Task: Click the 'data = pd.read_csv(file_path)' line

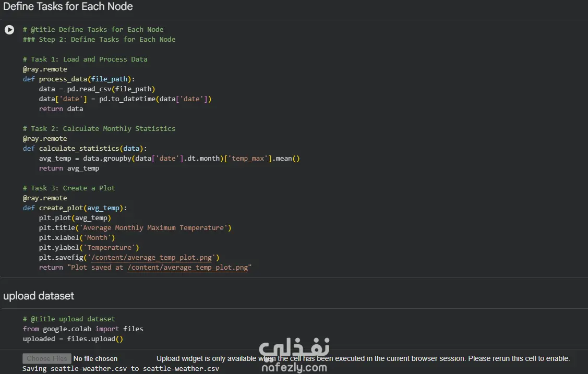Action: pyautogui.click(x=97, y=89)
